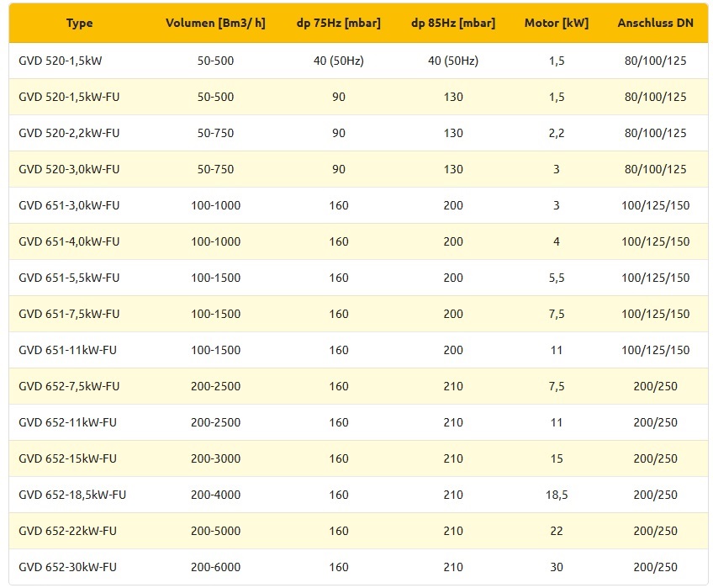Select GVD 520-2,2kW-FU type cell
Screen dimensions: 713x588
coord(69,133)
